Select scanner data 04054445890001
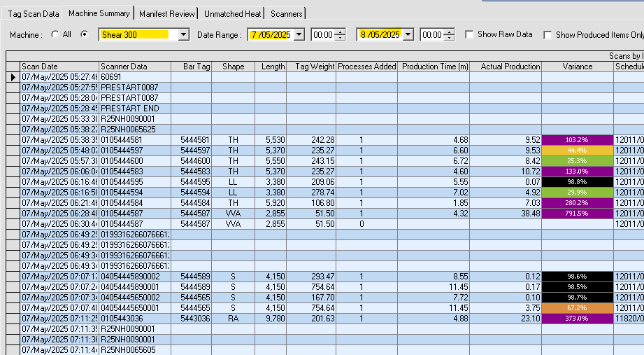Image resolution: width=644 pixels, height=355 pixels. [135, 286]
